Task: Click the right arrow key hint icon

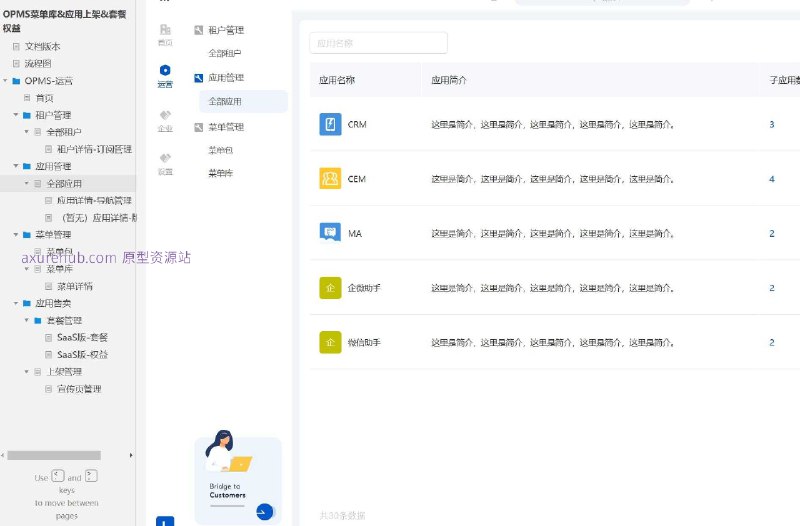Action: click(91, 476)
